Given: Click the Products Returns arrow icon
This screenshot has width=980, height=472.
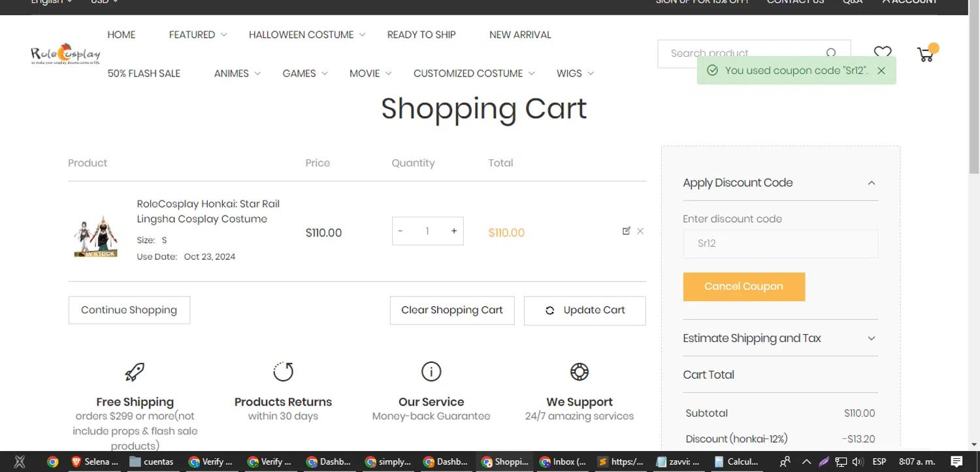Looking at the screenshot, I should pos(283,371).
